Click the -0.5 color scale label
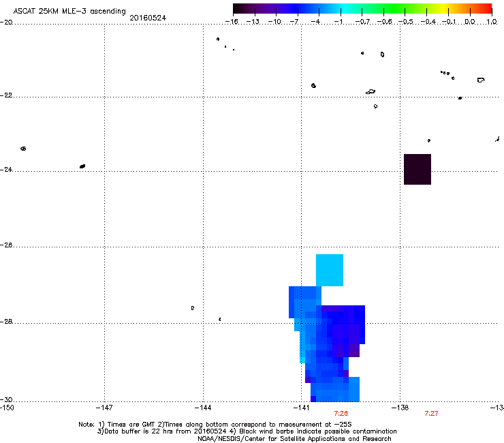504x443 pixels. click(406, 22)
